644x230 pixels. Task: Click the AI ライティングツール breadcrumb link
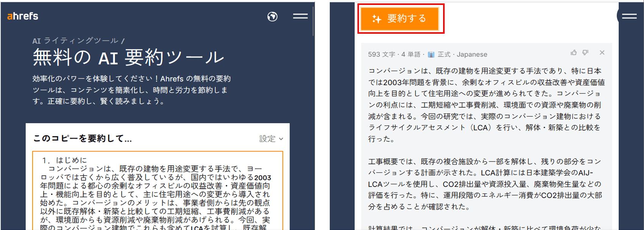point(75,41)
